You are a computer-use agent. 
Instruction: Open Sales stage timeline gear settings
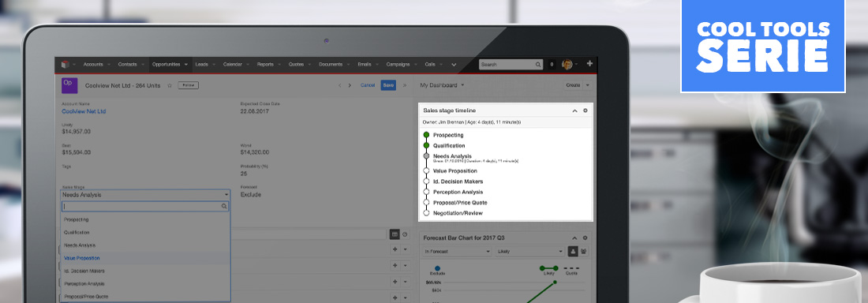(586, 110)
